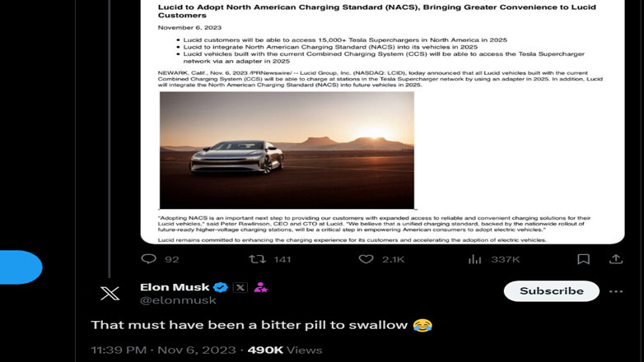This screenshot has width=644, height=362.
Task: Bookmark the Lucid post
Action: 583,259
